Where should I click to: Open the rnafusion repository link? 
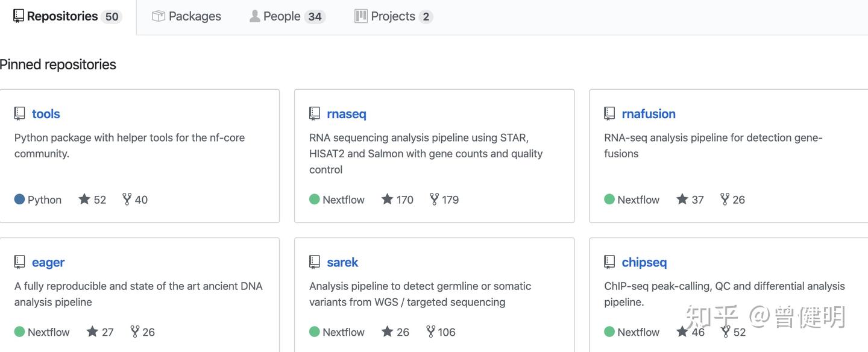[x=648, y=114]
